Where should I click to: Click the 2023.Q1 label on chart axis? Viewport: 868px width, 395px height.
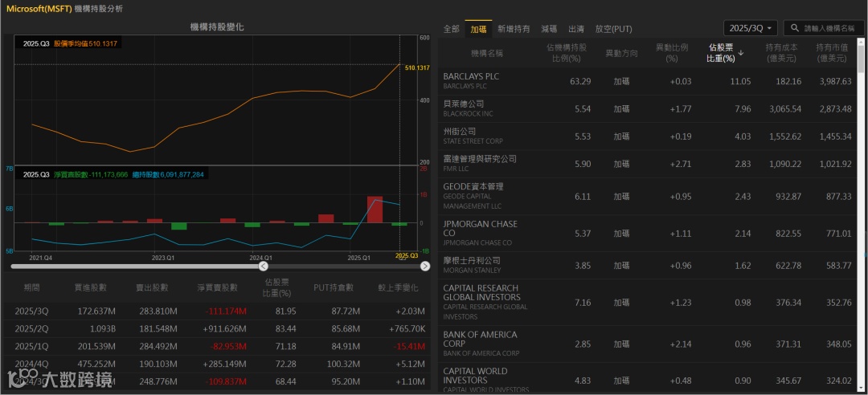point(162,258)
